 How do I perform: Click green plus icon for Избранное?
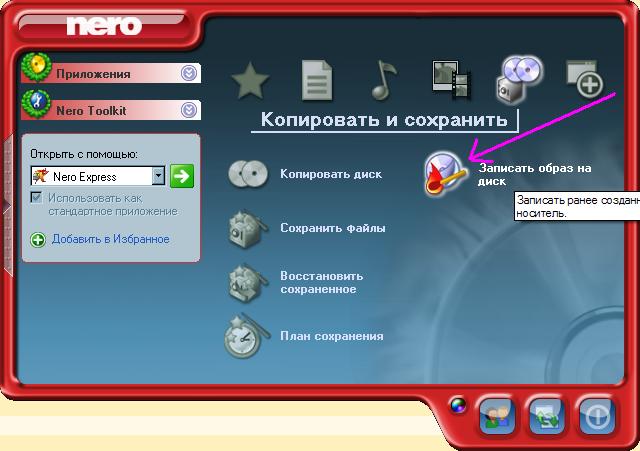tap(38, 240)
